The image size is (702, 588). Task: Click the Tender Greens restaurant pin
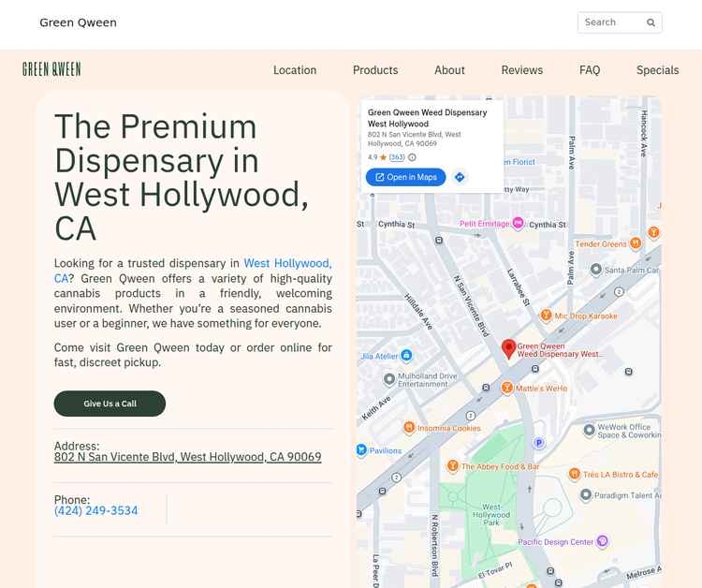[x=636, y=243]
